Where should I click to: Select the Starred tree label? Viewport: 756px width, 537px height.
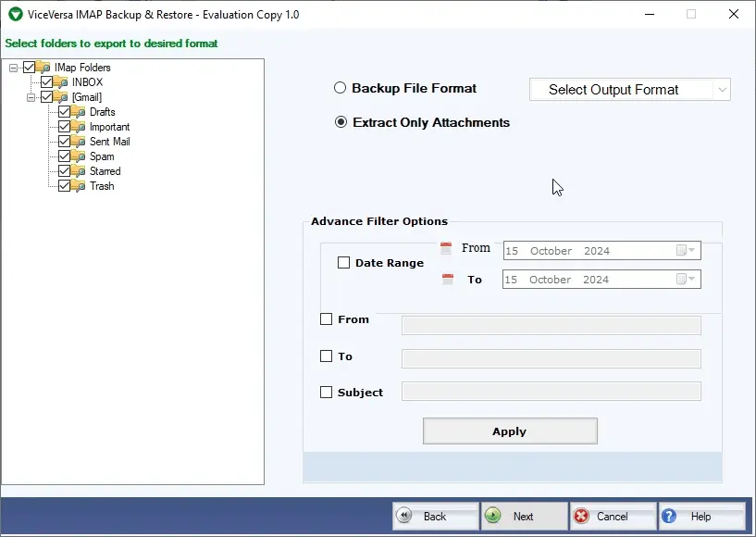pos(105,171)
